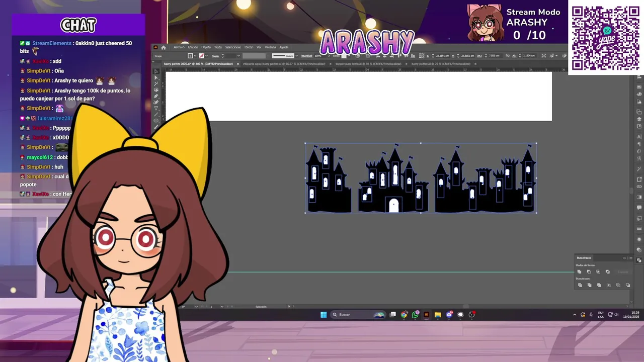
Task: Close the harry potter 2026.ai tab
Action: pyautogui.click(x=238, y=64)
